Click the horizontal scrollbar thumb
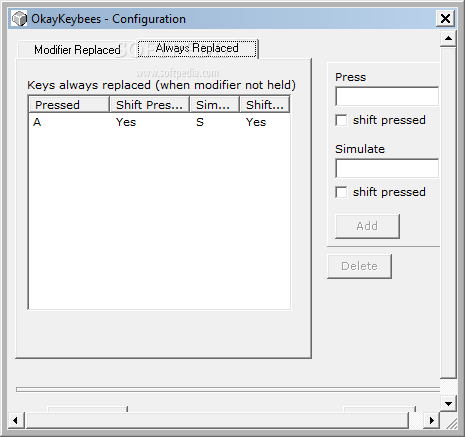The height and width of the screenshot is (437, 465). point(217,420)
